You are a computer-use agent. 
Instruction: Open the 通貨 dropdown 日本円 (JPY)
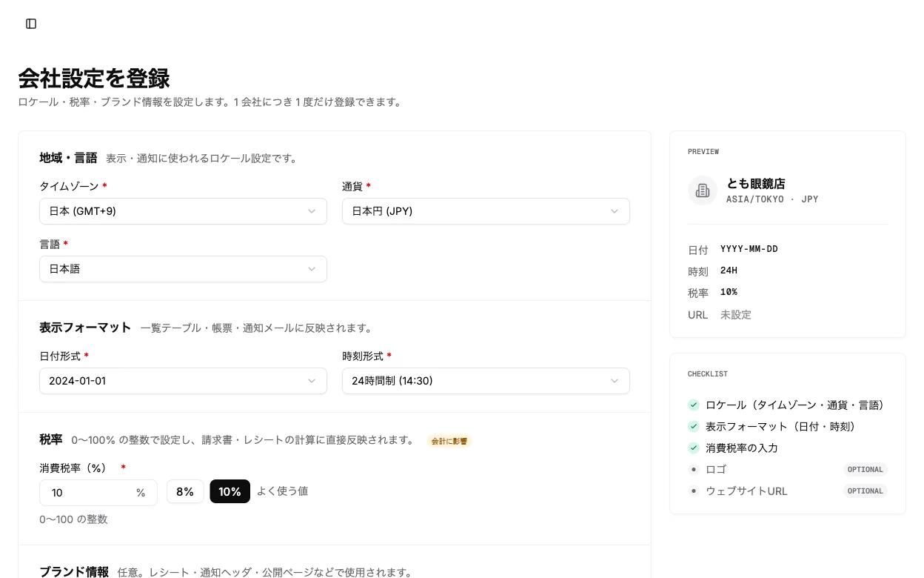pyautogui.click(x=486, y=211)
